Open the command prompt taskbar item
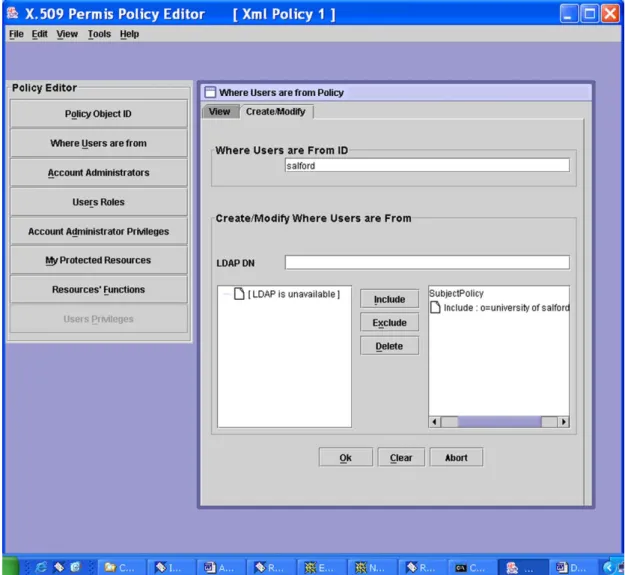 [471, 567]
